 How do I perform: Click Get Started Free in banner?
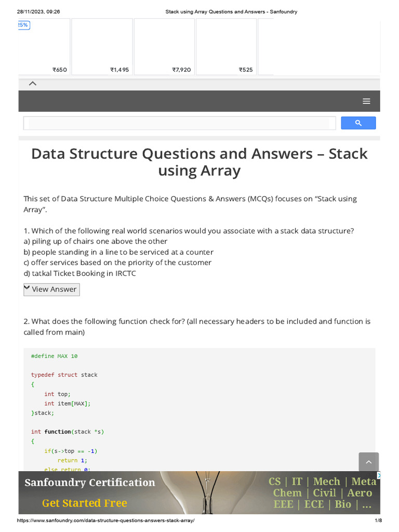(85, 503)
